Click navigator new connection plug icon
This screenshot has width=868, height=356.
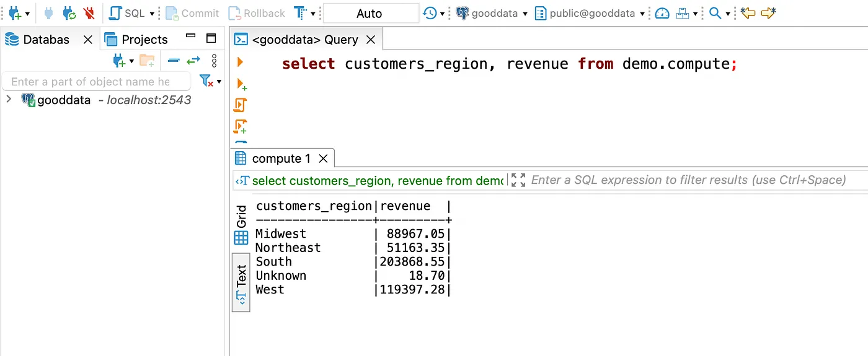click(x=118, y=60)
